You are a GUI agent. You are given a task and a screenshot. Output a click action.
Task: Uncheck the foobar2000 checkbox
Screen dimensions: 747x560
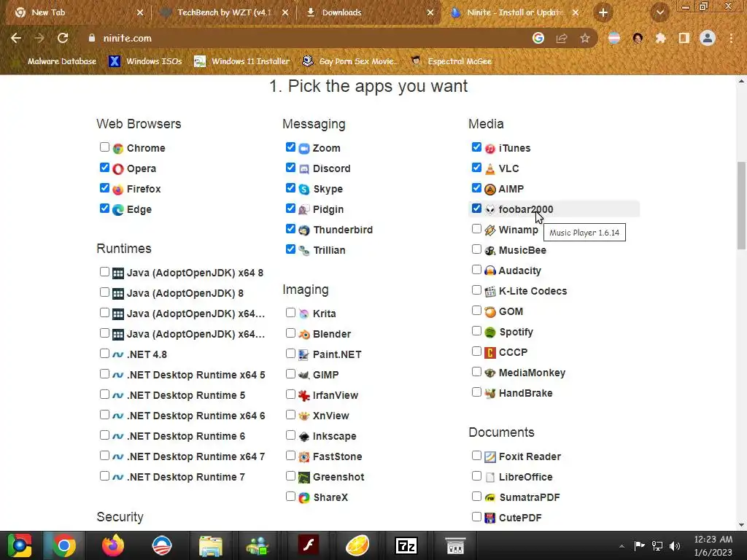click(x=476, y=208)
